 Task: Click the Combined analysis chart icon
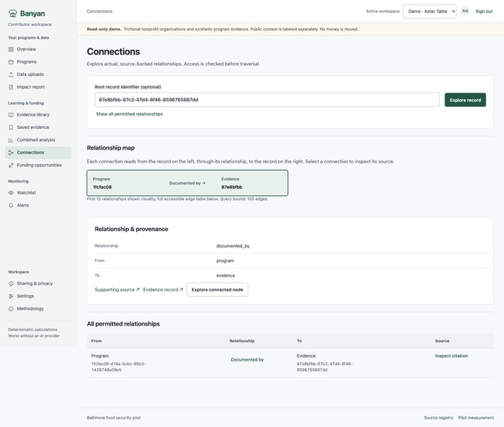(x=11, y=140)
